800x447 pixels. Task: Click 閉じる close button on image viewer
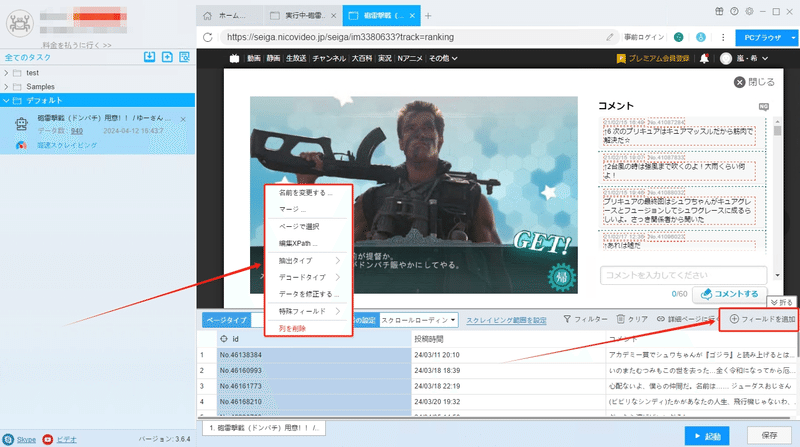pyautogui.click(x=754, y=82)
